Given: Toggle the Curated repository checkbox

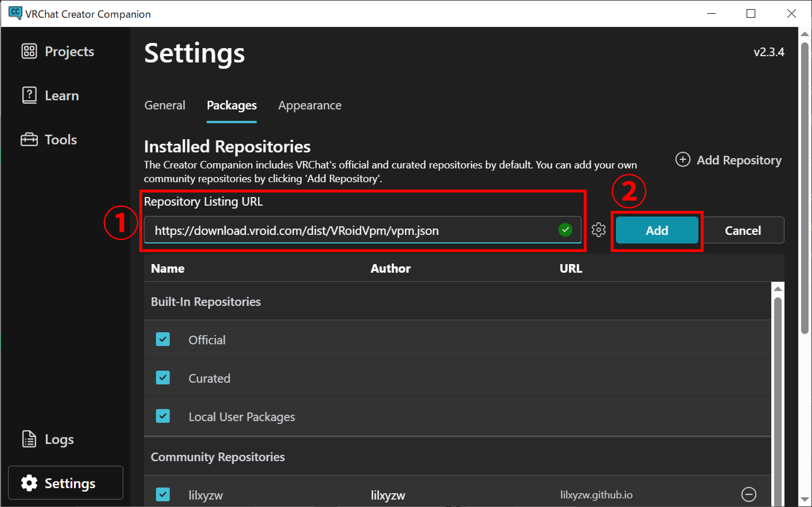Looking at the screenshot, I should [163, 378].
